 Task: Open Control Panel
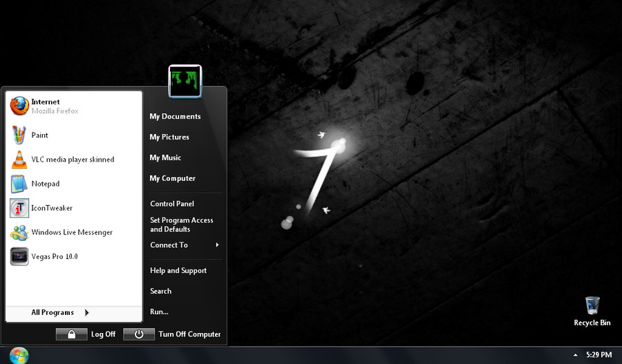(172, 204)
